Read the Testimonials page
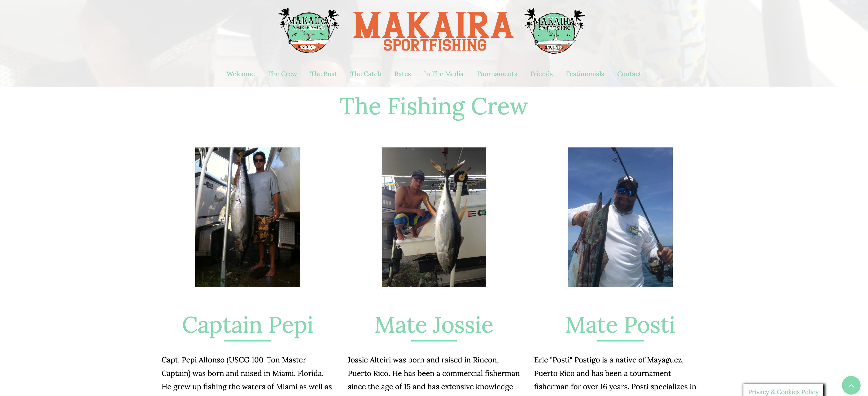868x396 pixels. tap(585, 74)
